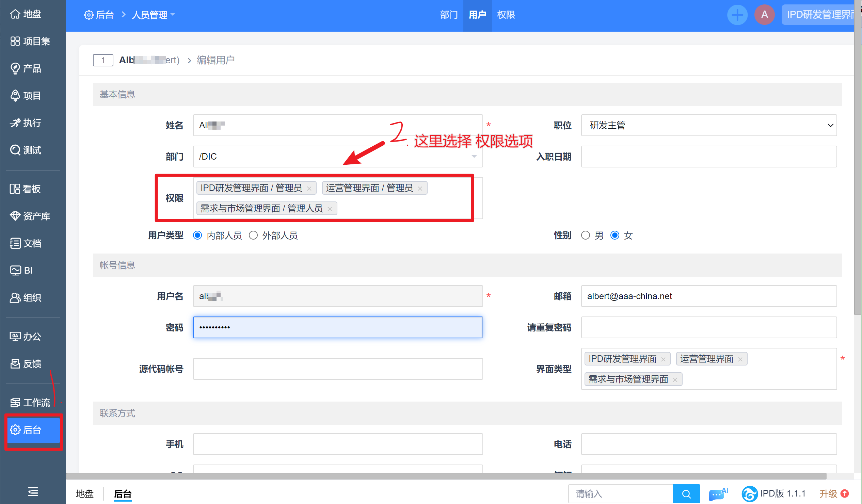Open the 地盘 home sidebar item
Screen dimensions: 862x504
(26, 14)
